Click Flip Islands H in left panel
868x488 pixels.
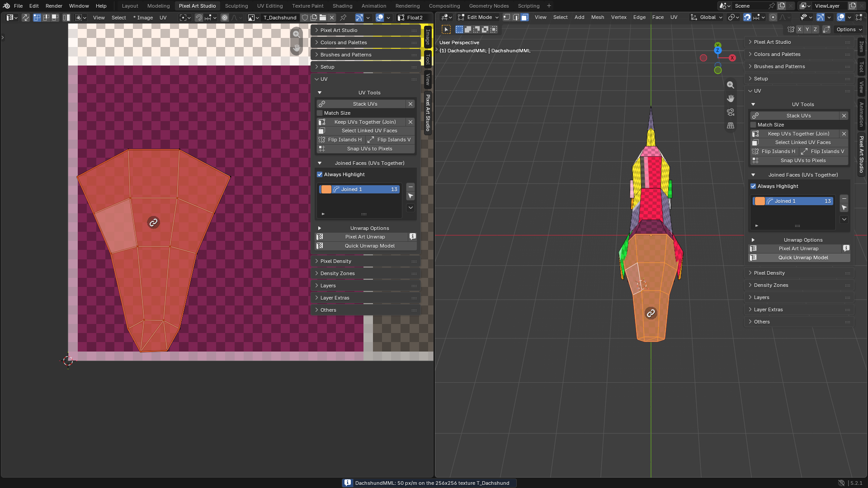coord(340,140)
